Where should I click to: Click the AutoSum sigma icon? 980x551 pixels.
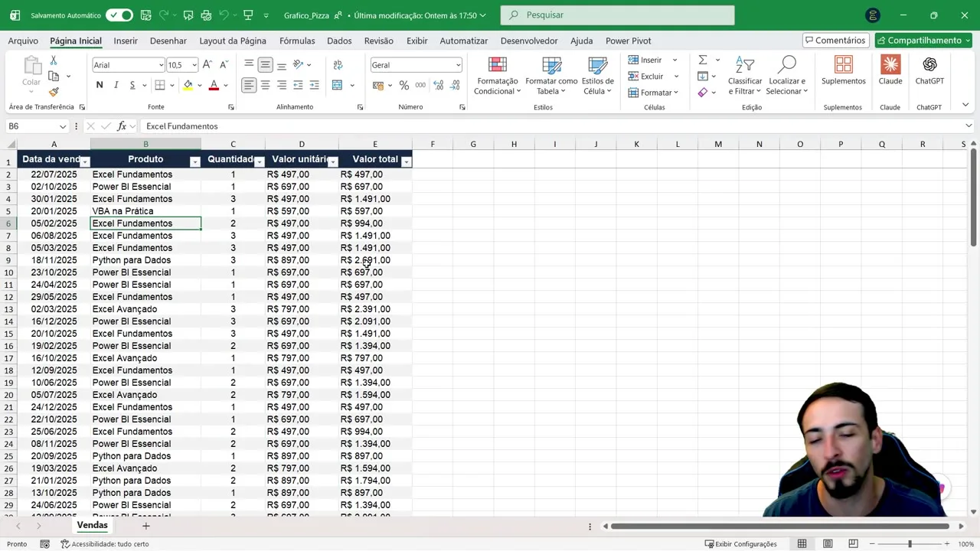(703, 60)
